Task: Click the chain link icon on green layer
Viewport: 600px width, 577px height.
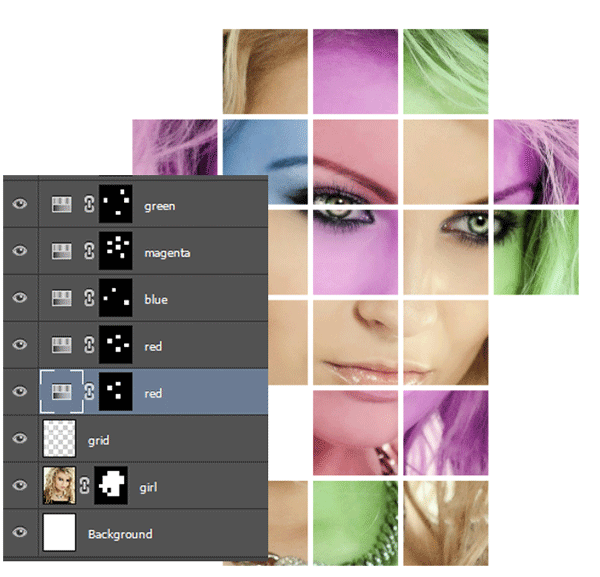Action: pyautogui.click(x=87, y=205)
